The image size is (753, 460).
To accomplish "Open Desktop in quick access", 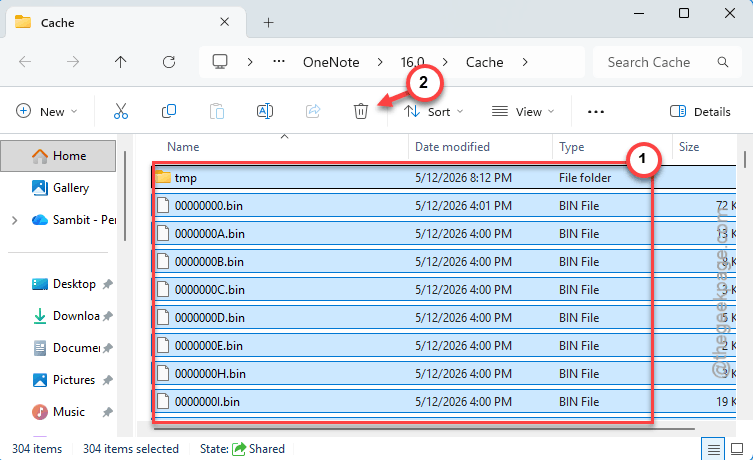I will tap(64, 284).
